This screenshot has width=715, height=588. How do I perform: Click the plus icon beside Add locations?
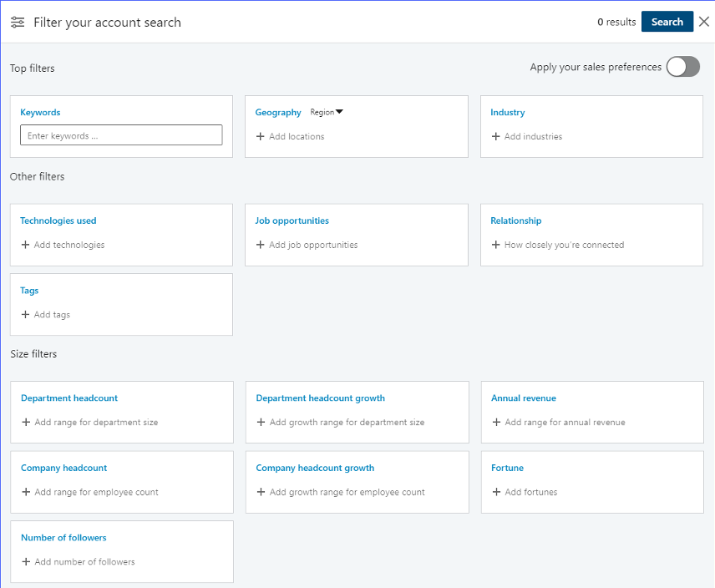tap(261, 136)
